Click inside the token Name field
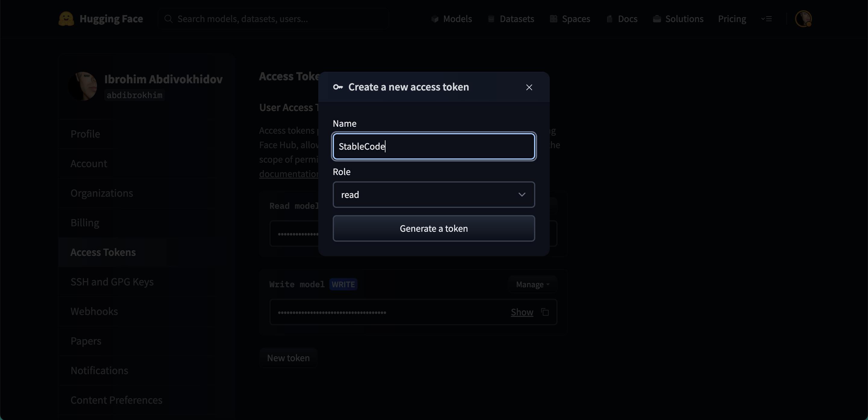Screen dimensions: 868x420 click(x=433, y=146)
